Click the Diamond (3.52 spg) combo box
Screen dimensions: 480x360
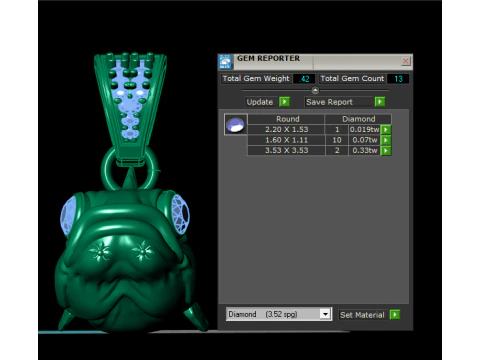[x=279, y=314]
